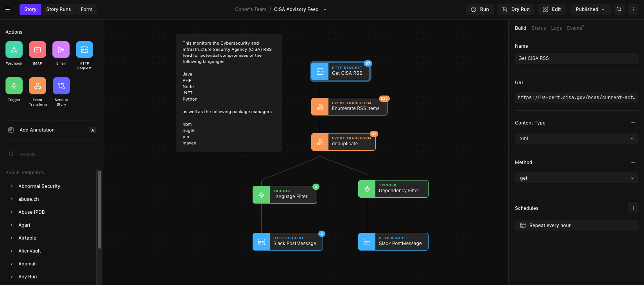Select the Trigger action icon
Screen dimensions: 644x285
14,86
